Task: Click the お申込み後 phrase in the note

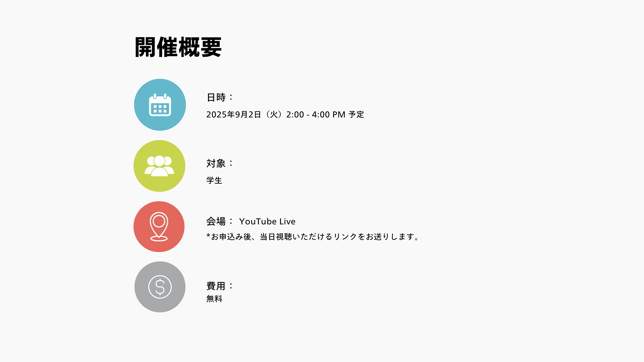Action: click(231, 237)
